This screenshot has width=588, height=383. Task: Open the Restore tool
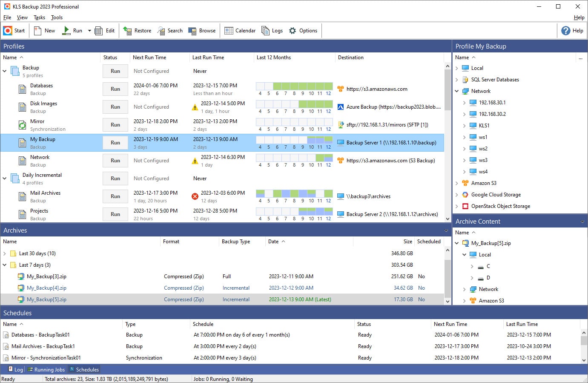pos(137,30)
